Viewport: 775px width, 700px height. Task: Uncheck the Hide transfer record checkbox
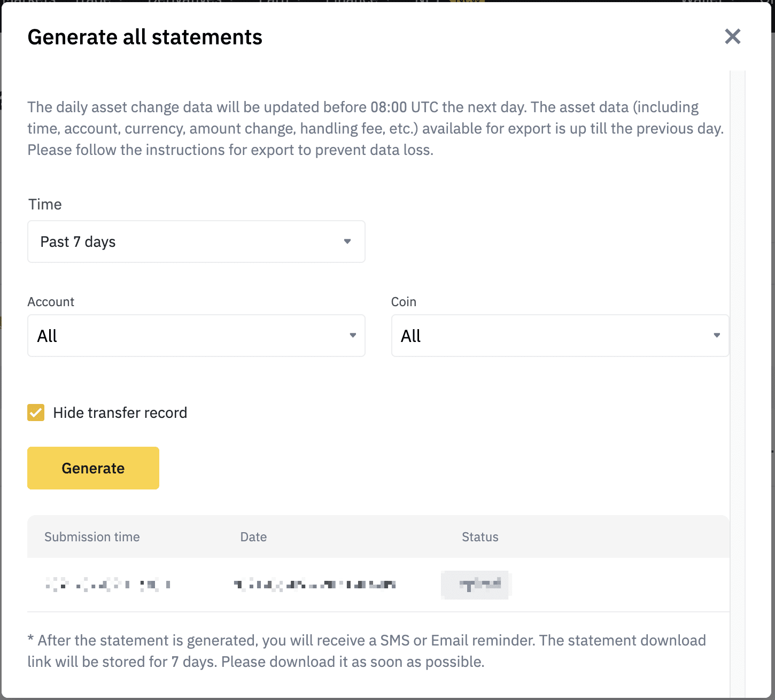(x=36, y=413)
